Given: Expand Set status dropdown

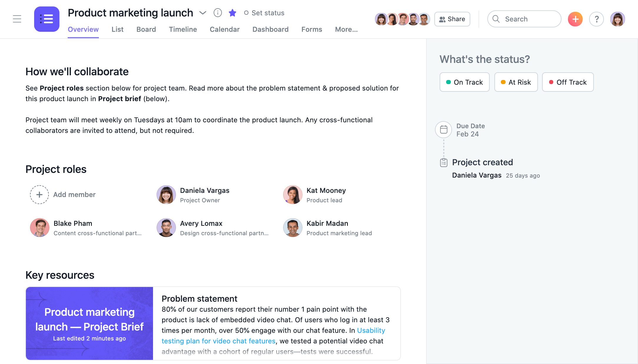Looking at the screenshot, I should click(x=263, y=12).
